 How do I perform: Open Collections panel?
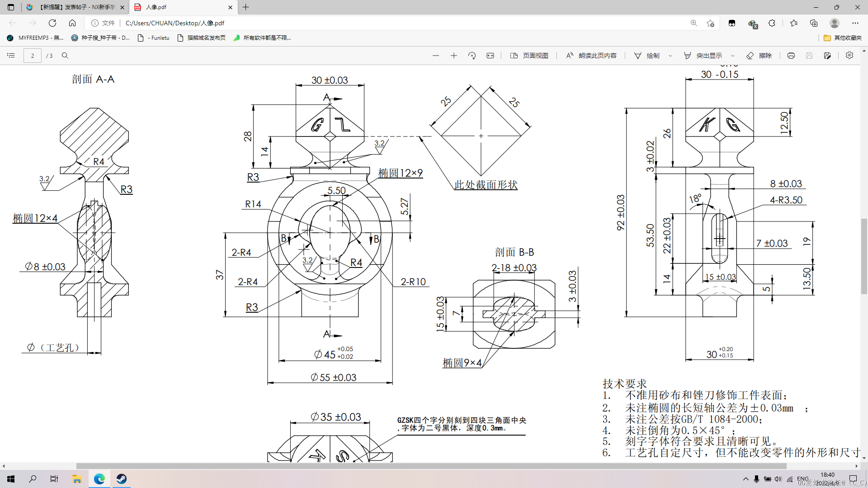click(814, 23)
